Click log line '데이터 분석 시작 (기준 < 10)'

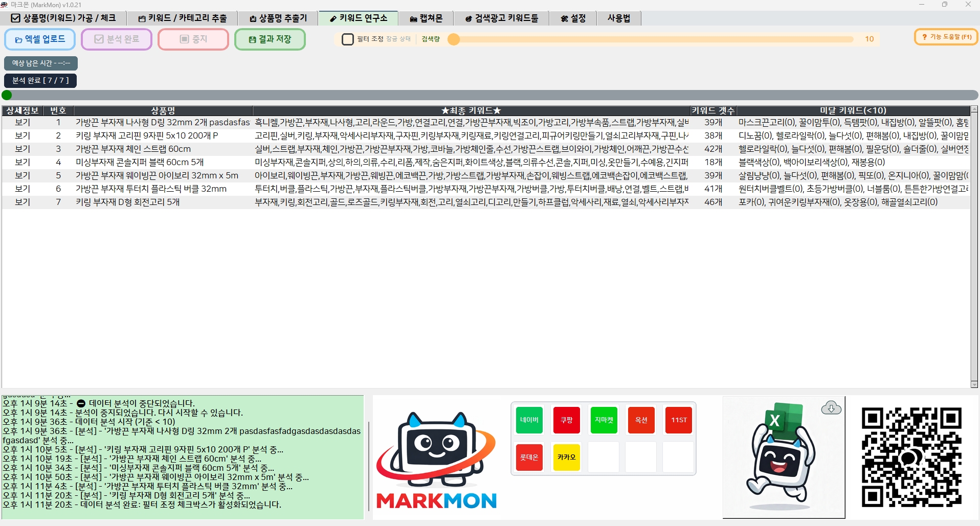89,422
